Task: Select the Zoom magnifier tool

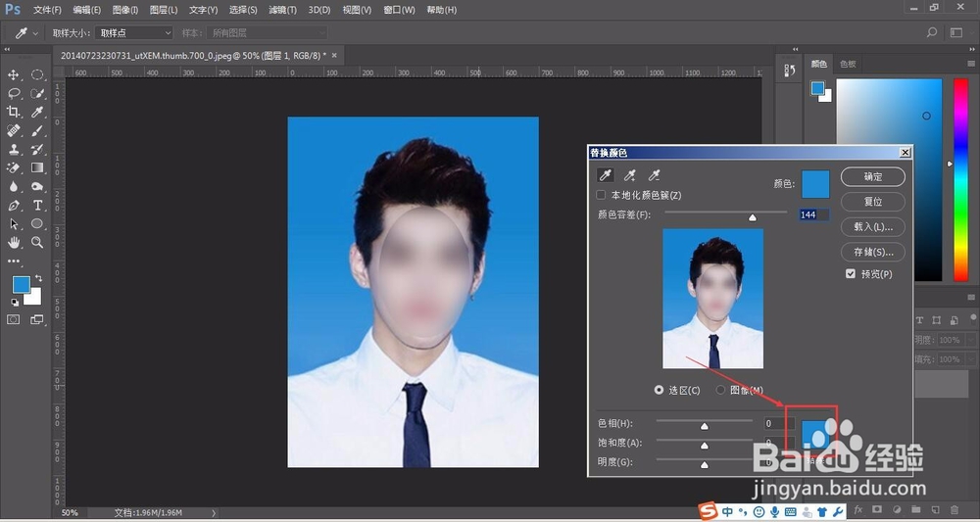Action: (37, 242)
